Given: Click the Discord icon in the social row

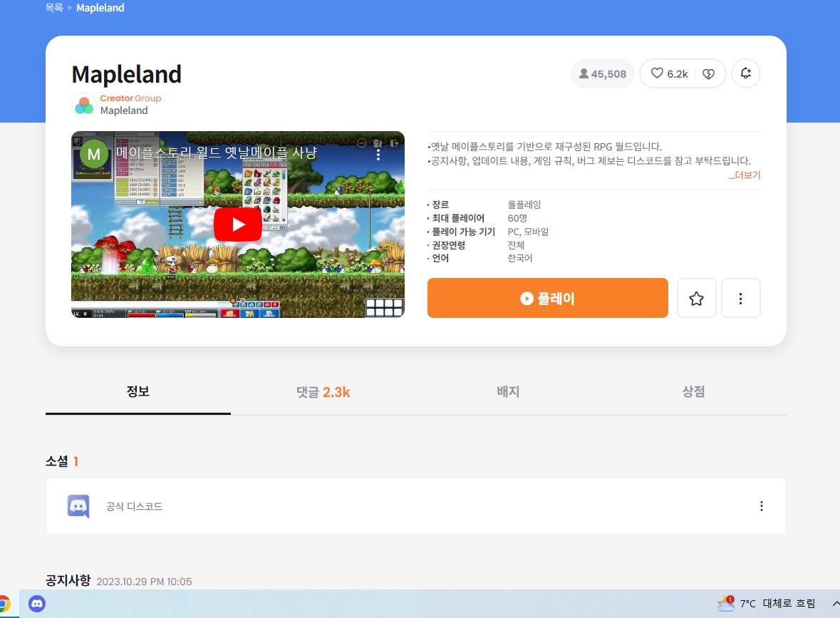Looking at the screenshot, I should pyautogui.click(x=78, y=506).
